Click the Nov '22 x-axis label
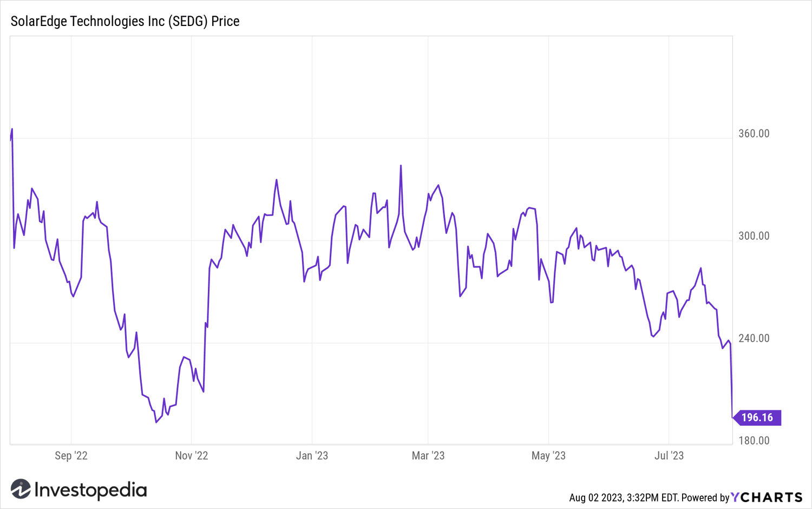The image size is (812, 509). pos(192,455)
